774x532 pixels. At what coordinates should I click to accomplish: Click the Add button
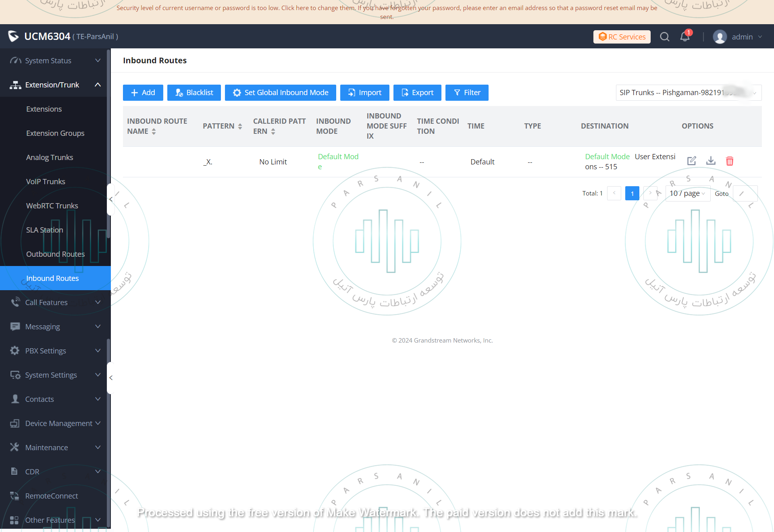pos(143,93)
